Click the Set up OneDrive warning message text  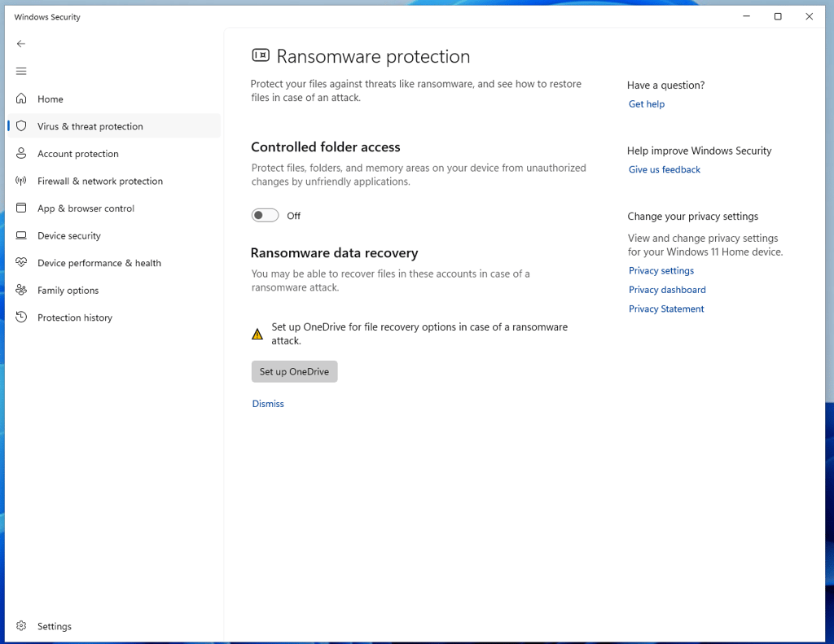(x=419, y=334)
